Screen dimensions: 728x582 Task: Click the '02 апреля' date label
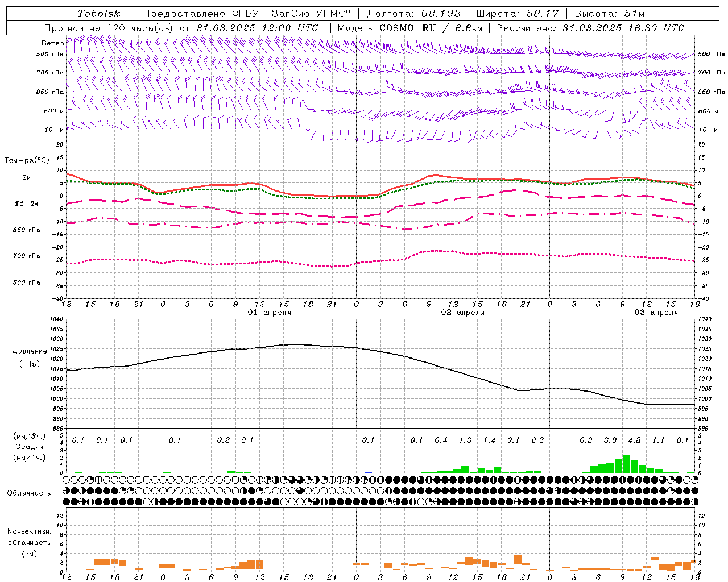(x=463, y=313)
